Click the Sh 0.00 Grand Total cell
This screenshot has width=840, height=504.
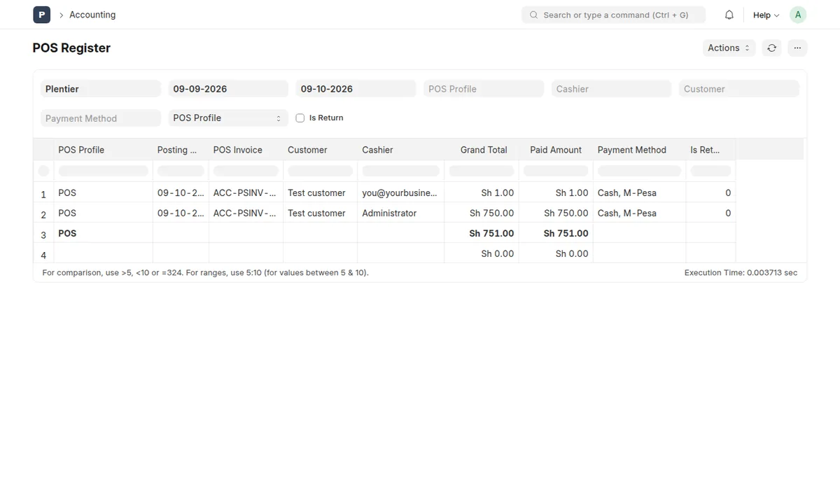click(x=482, y=253)
